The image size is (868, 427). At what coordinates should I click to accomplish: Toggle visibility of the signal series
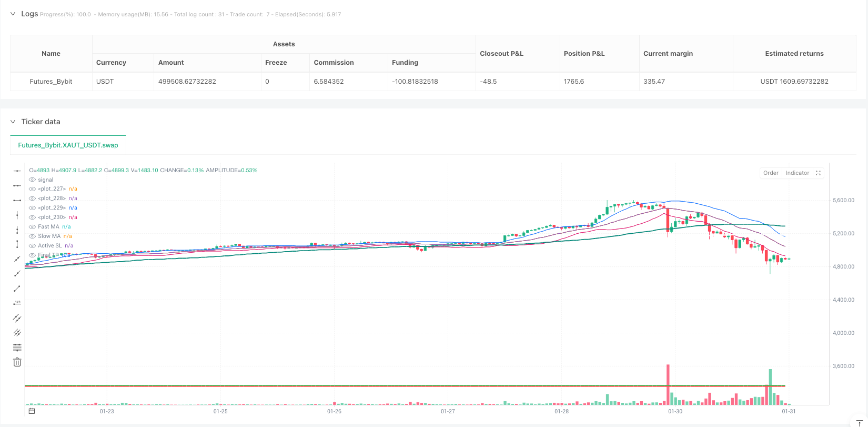click(33, 180)
